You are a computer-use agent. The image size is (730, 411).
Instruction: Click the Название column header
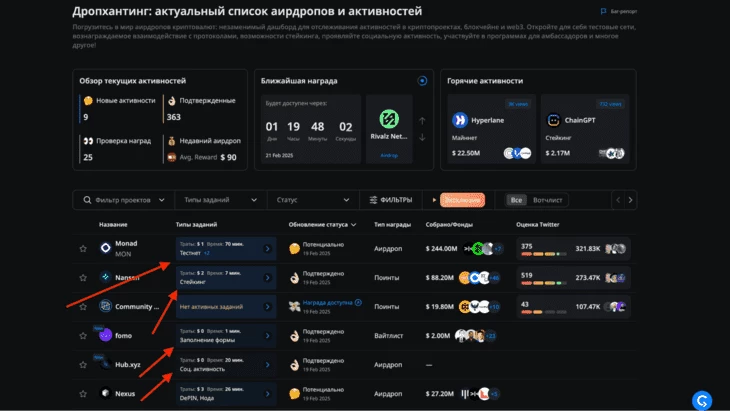pos(113,224)
